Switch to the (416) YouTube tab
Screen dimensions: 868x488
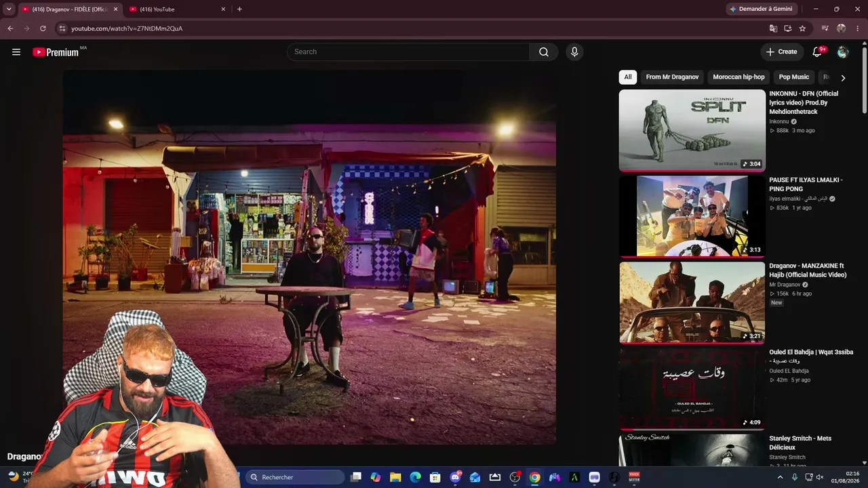[x=178, y=9]
